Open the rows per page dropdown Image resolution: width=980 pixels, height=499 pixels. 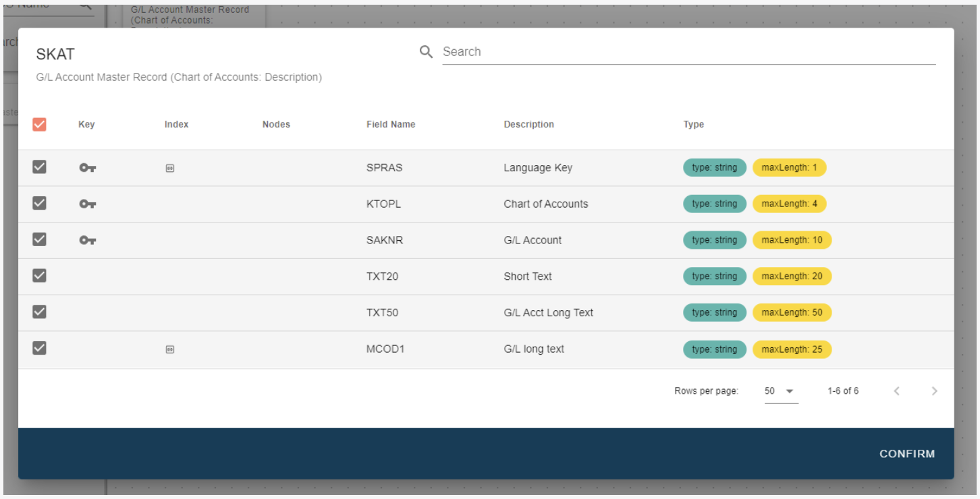tap(781, 391)
